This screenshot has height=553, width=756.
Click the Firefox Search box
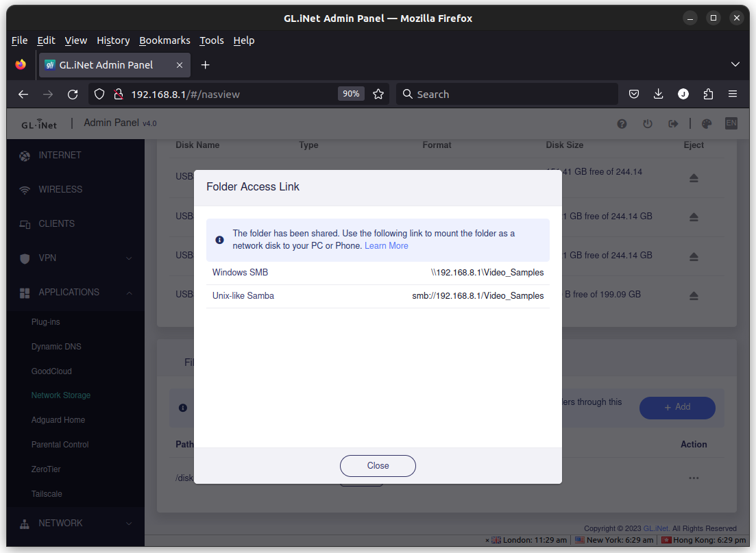507,95
